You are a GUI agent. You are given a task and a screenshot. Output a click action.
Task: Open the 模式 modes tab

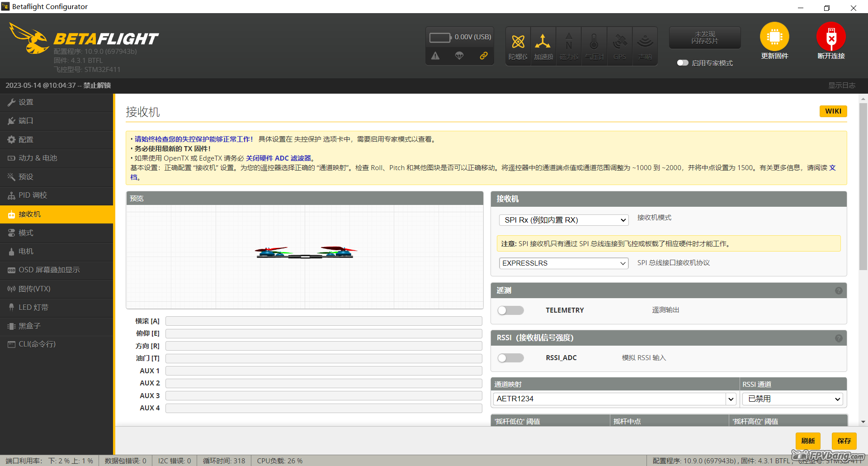pyautogui.click(x=57, y=233)
